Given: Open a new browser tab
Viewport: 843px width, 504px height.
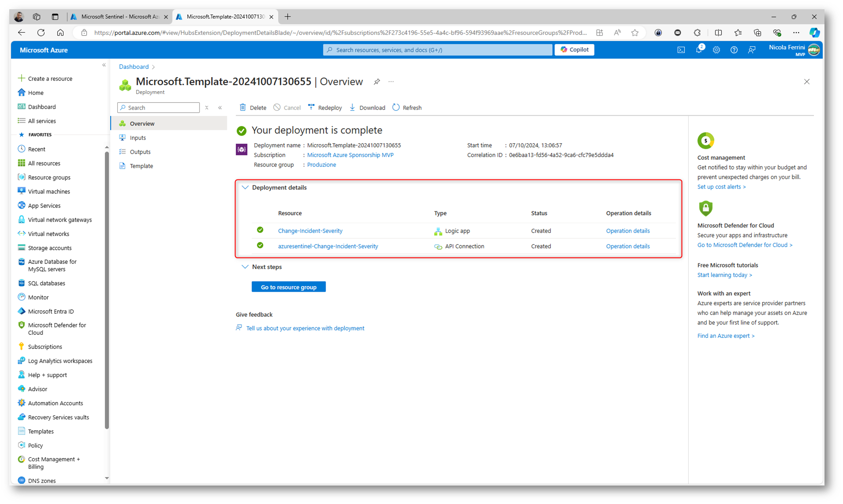Looking at the screenshot, I should 287,17.
